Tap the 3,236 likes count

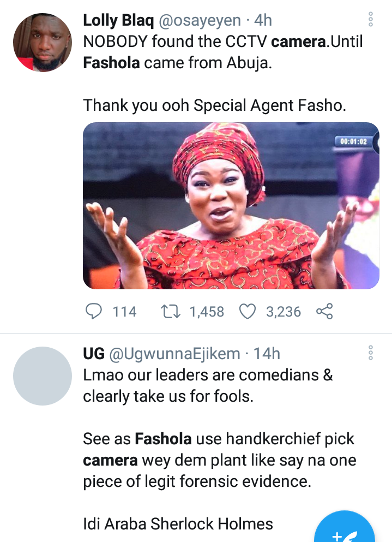tap(283, 312)
